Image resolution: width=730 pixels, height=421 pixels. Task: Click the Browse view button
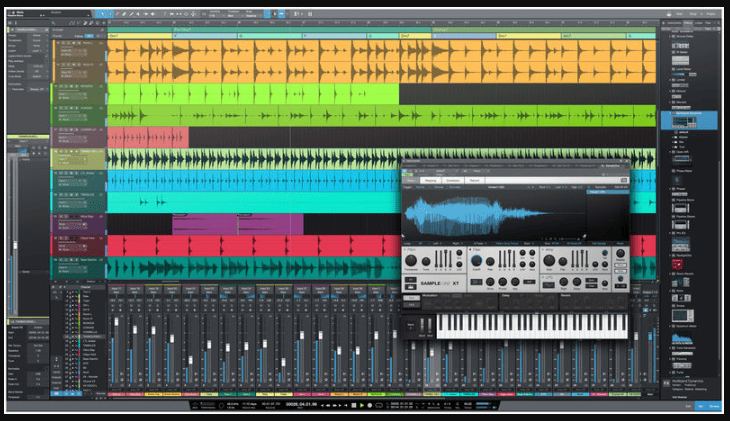pos(714,407)
